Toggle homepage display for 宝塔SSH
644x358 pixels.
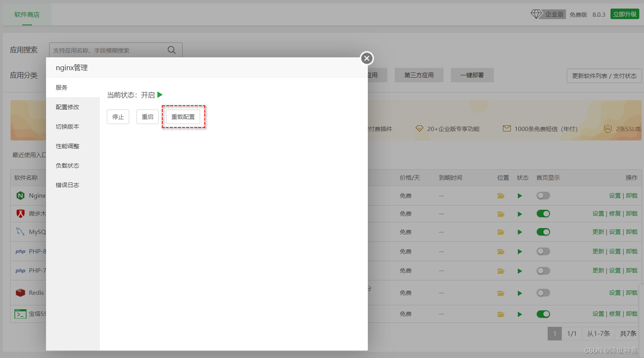[x=543, y=314]
